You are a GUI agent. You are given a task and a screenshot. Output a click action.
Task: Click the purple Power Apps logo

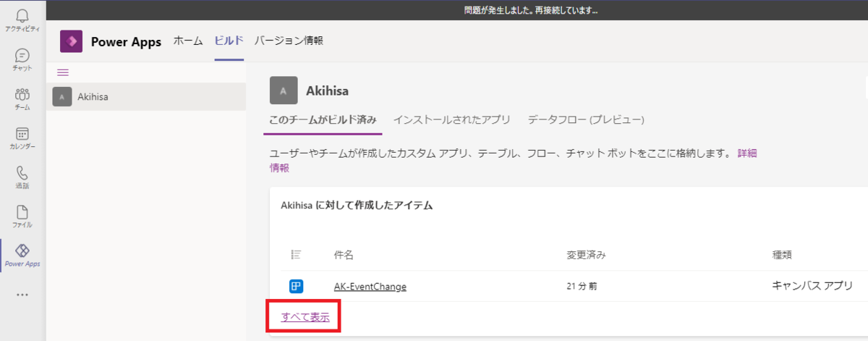71,41
